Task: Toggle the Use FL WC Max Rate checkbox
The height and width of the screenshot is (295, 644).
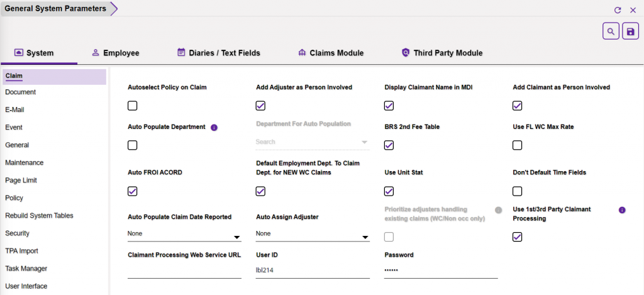Action: tap(517, 145)
